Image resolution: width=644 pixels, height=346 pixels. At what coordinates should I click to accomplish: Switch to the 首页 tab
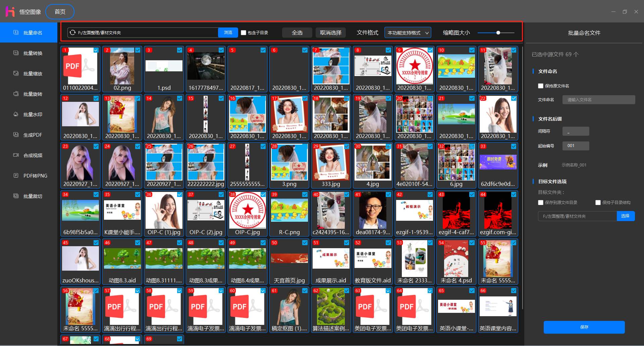(x=60, y=12)
